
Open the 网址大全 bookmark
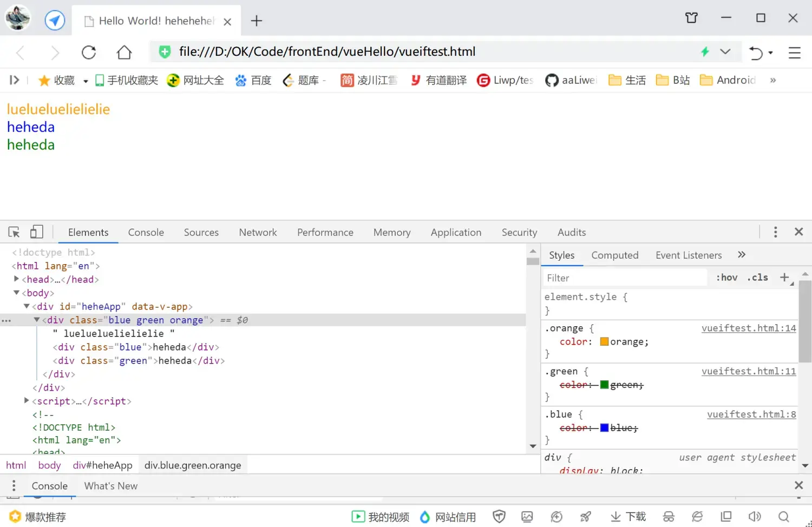tap(195, 80)
